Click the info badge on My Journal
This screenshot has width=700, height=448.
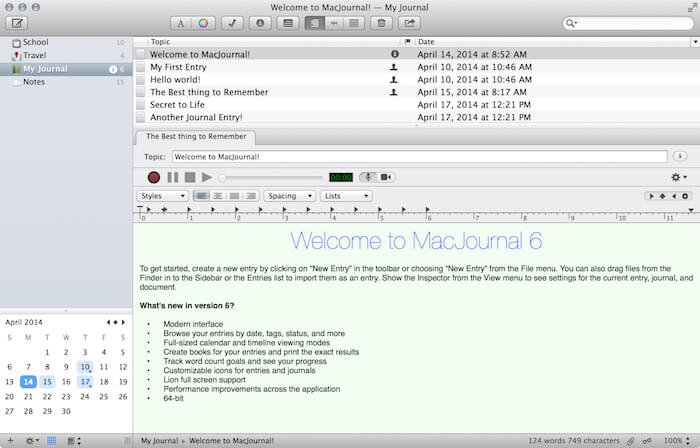coord(113,69)
